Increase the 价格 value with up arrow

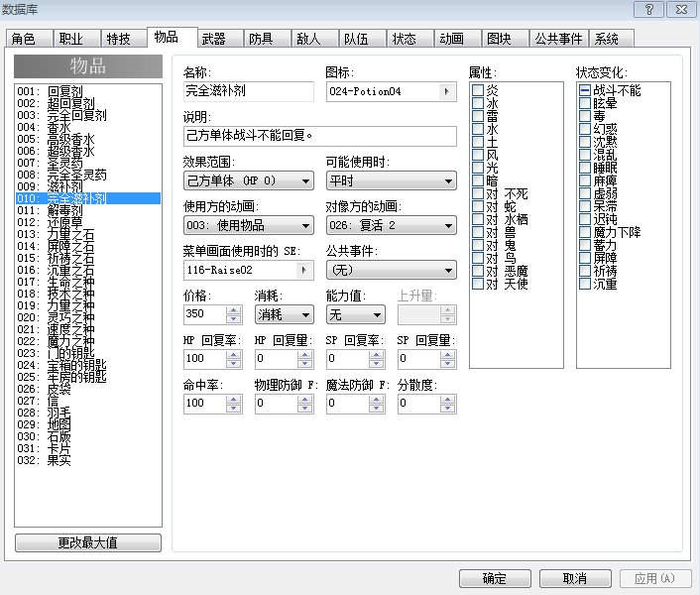[233, 309]
